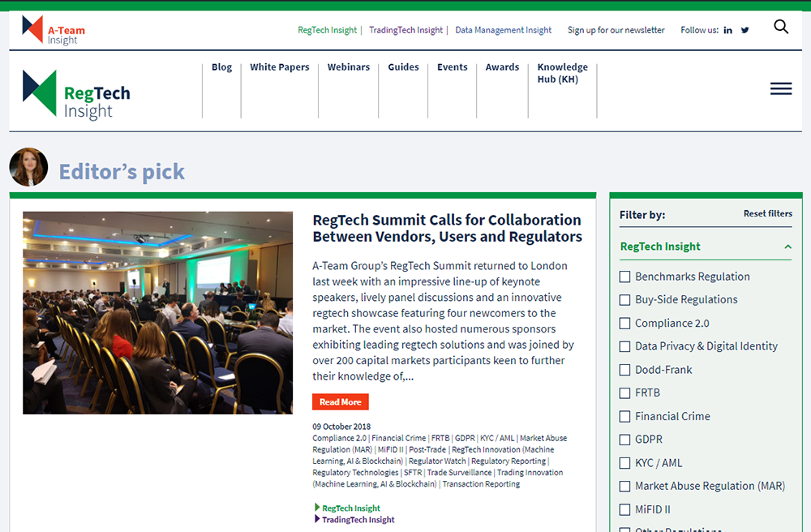Click Reset filters link

coord(767,214)
